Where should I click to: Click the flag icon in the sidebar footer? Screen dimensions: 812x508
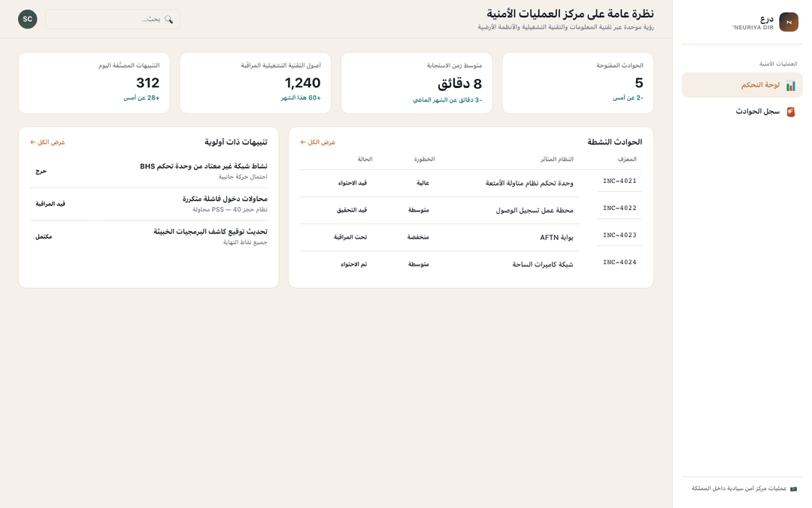(x=793, y=489)
